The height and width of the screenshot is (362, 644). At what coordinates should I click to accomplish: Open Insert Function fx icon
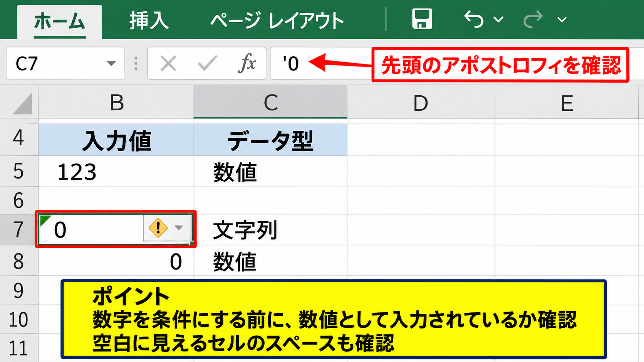(247, 63)
